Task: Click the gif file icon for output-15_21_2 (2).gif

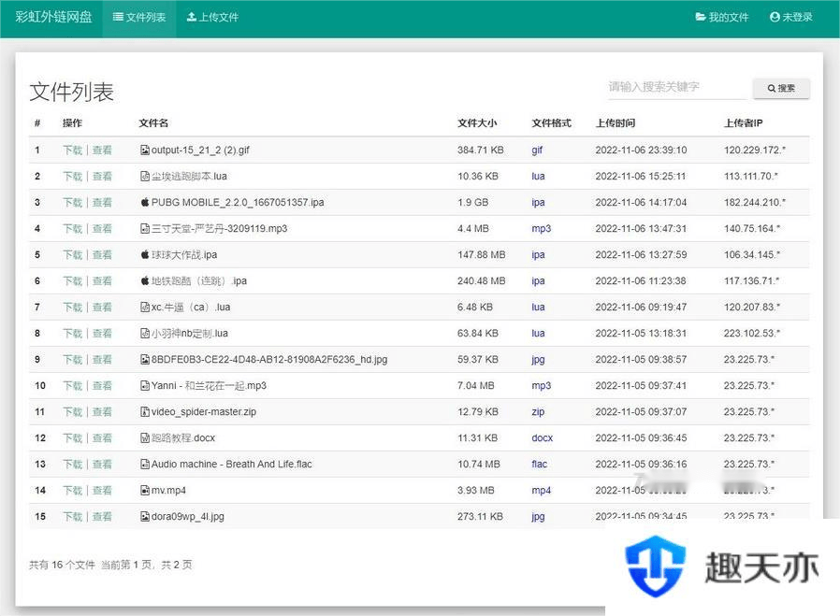Action: [145, 150]
